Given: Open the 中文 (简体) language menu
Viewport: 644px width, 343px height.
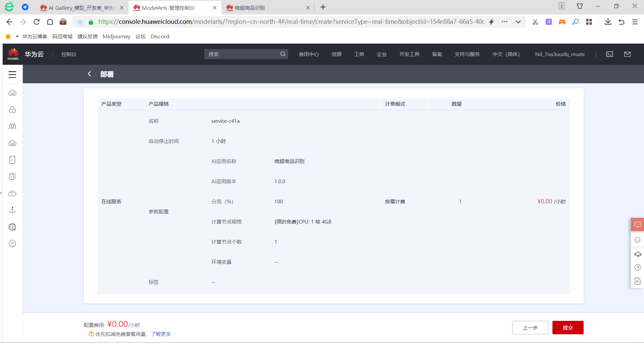Looking at the screenshot, I should (506, 54).
